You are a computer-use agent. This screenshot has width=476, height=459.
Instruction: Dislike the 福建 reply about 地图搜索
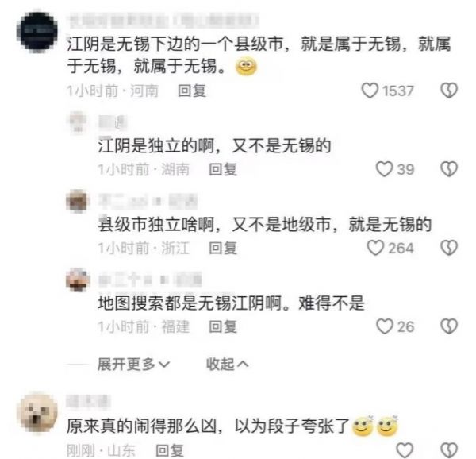(449, 326)
